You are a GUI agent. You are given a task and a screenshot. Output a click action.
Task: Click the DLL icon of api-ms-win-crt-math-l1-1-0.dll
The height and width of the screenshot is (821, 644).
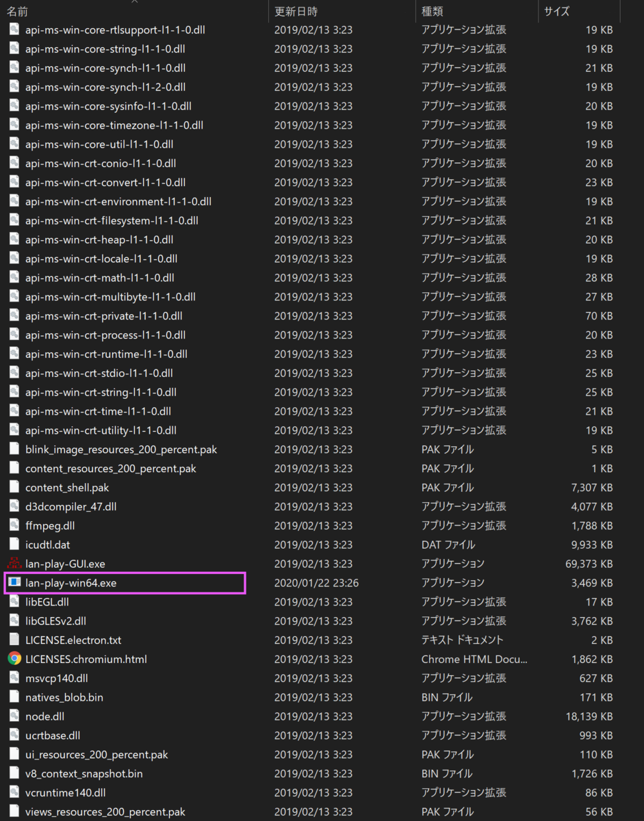14,278
